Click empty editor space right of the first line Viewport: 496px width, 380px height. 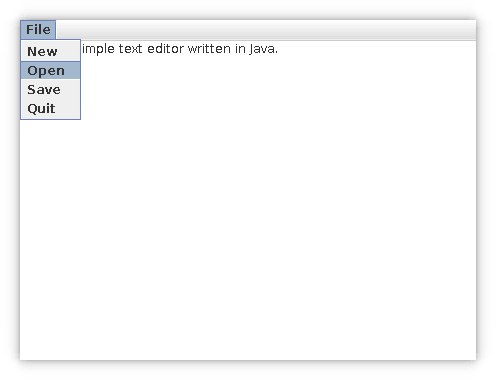[377, 49]
